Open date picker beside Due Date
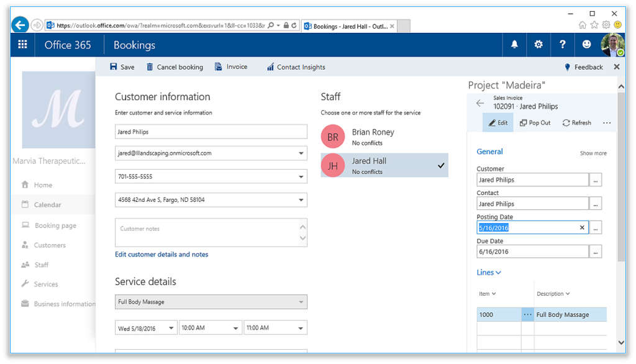 coord(596,252)
